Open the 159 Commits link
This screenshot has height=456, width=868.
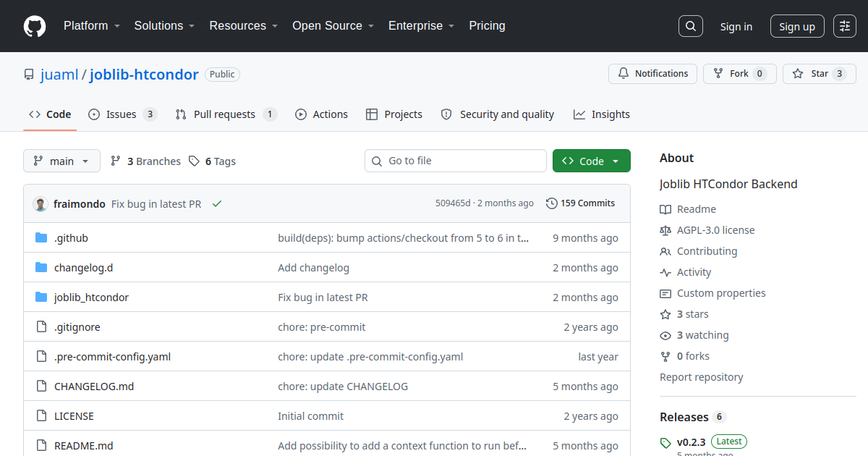coord(581,203)
